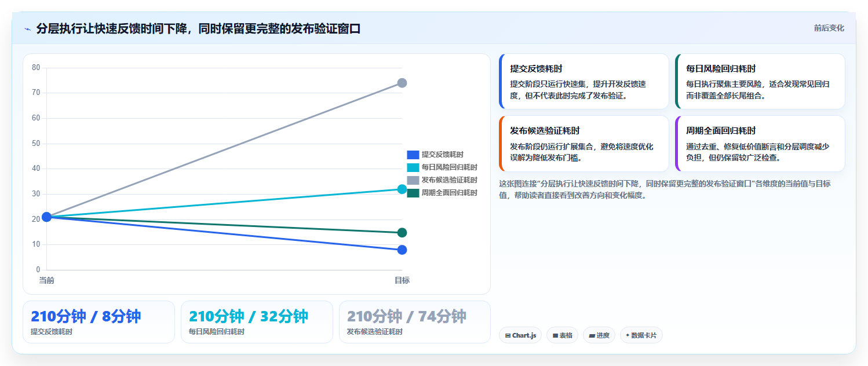Select the green data point at 15
This screenshot has height=366, width=868.
point(402,233)
